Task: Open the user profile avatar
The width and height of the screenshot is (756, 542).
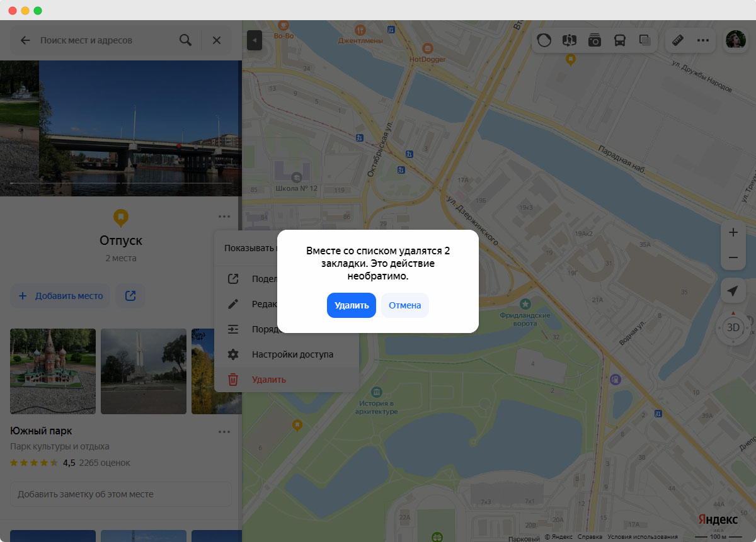Action: click(x=735, y=40)
